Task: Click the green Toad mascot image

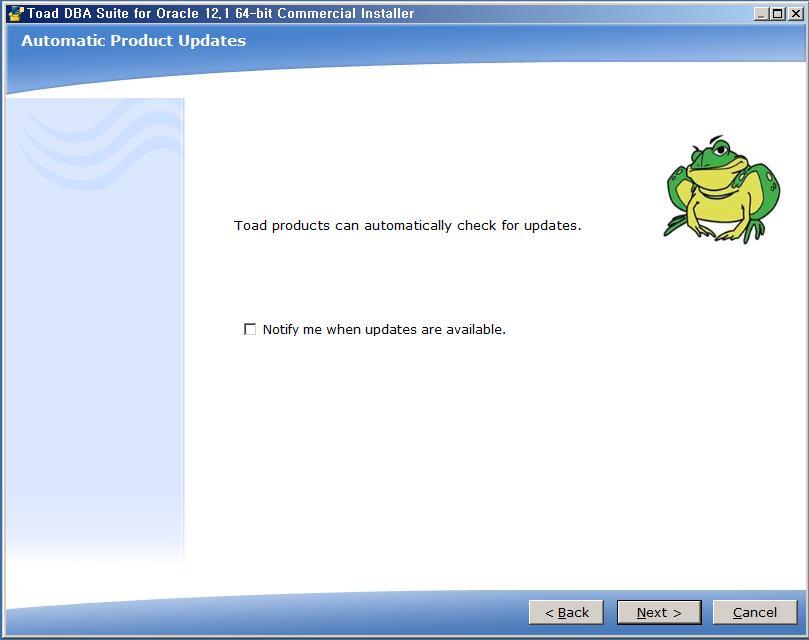Action: tap(714, 188)
